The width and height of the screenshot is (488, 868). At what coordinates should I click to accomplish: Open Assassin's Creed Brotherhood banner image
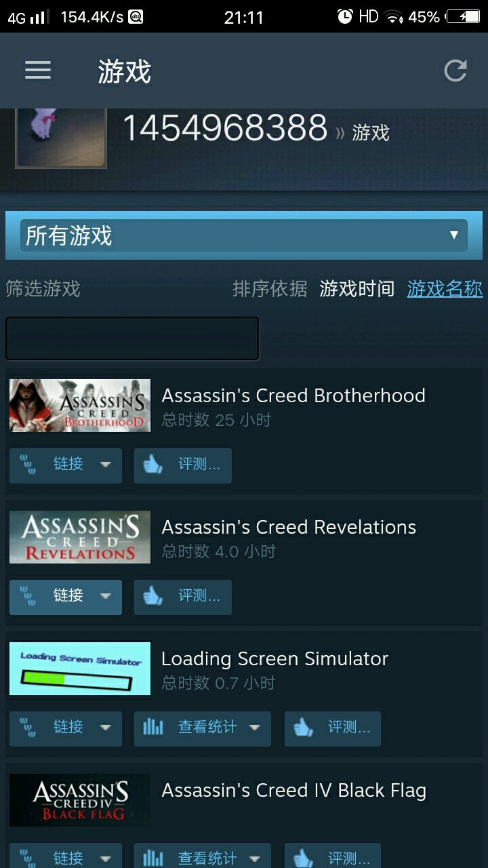[x=80, y=406]
